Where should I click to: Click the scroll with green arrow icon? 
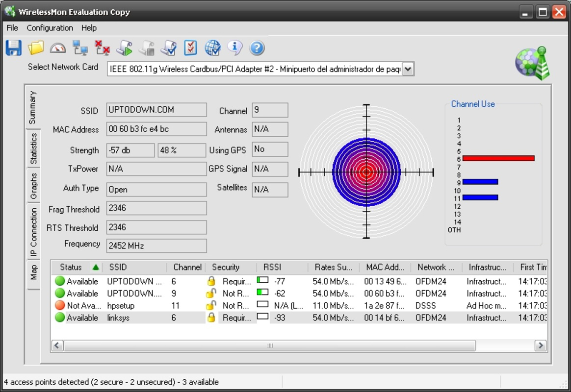point(125,48)
